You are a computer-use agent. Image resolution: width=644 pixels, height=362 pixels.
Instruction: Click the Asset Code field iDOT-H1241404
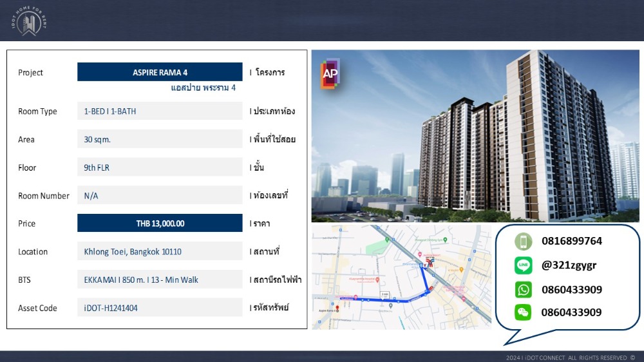[160, 308]
